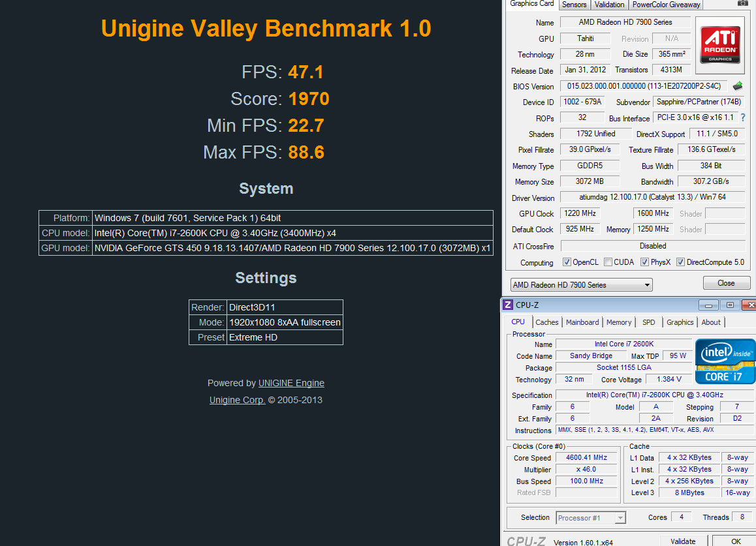This screenshot has height=546, width=756.
Task: Click the Bus Interface question mark icon
Action: tap(742, 118)
